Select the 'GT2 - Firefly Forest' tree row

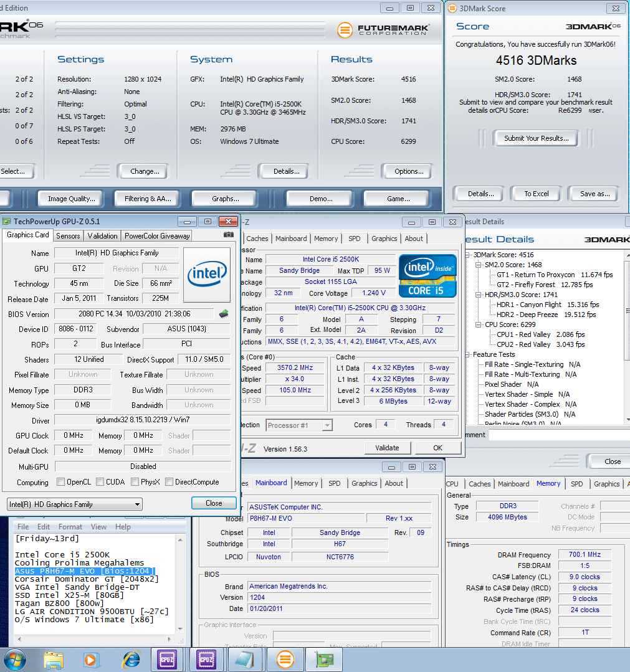[545, 285]
